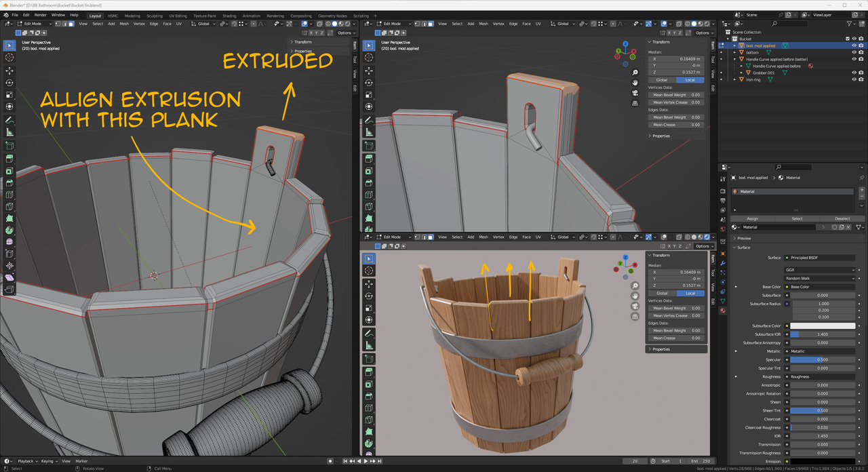Viewport: 868px width, 472px height.
Task: Open the Edit Mode dropdown in left viewport
Action: [34, 24]
